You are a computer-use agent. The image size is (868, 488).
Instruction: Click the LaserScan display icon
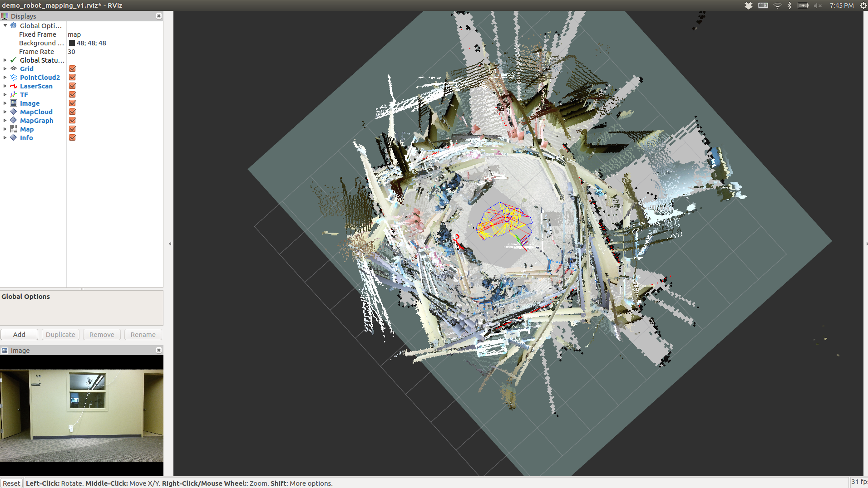pos(14,86)
